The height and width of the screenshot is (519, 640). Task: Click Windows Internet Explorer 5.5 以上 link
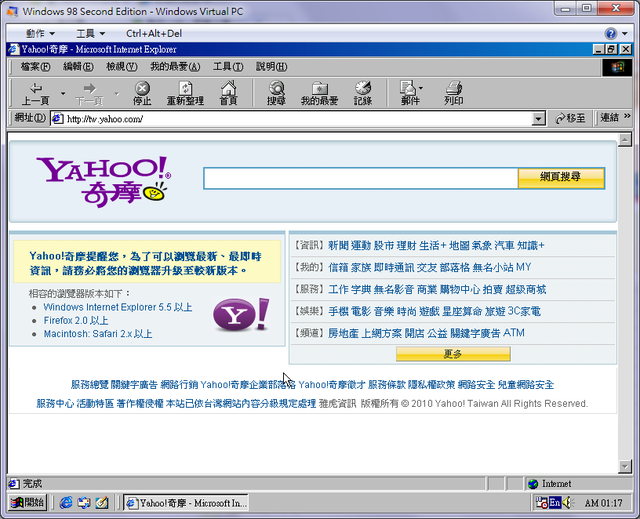point(118,307)
